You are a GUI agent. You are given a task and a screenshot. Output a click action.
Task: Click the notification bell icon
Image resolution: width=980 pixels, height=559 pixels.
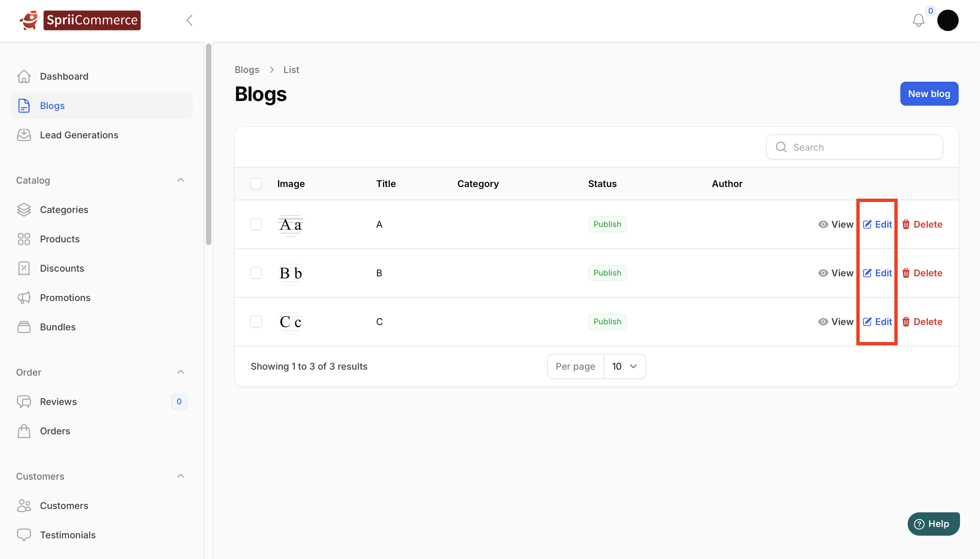(x=918, y=20)
